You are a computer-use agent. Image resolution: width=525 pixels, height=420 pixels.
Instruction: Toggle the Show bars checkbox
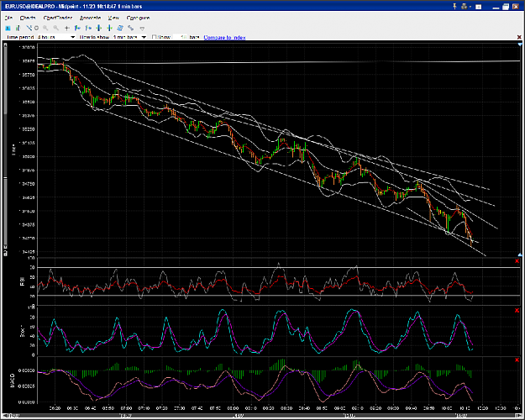(x=155, y=37)
